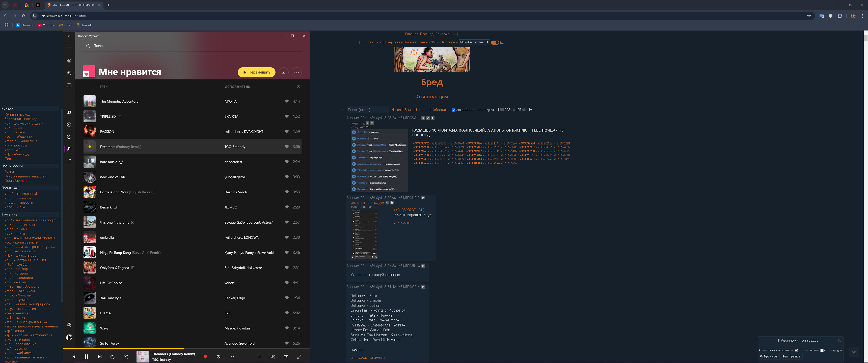
Task: Expand the player to fullscreen
Action: tap(299, 357)
